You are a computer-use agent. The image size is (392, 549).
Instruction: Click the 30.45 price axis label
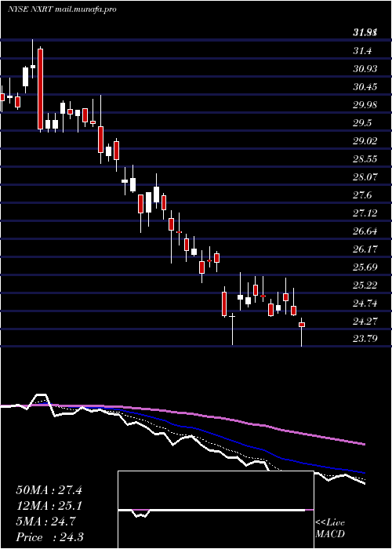[365, 87]
